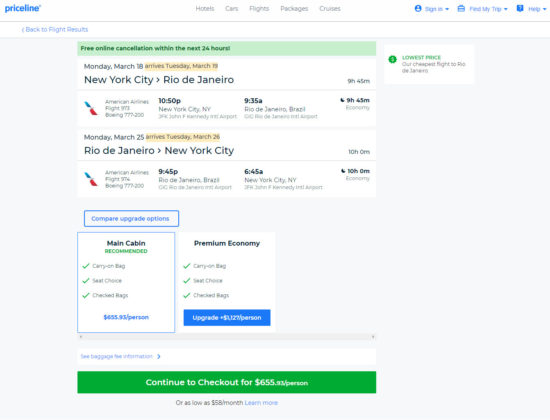Screen dimensions: 550x420
Task: Click American Airlines logo for Flight 973
Action: point(91,108)
